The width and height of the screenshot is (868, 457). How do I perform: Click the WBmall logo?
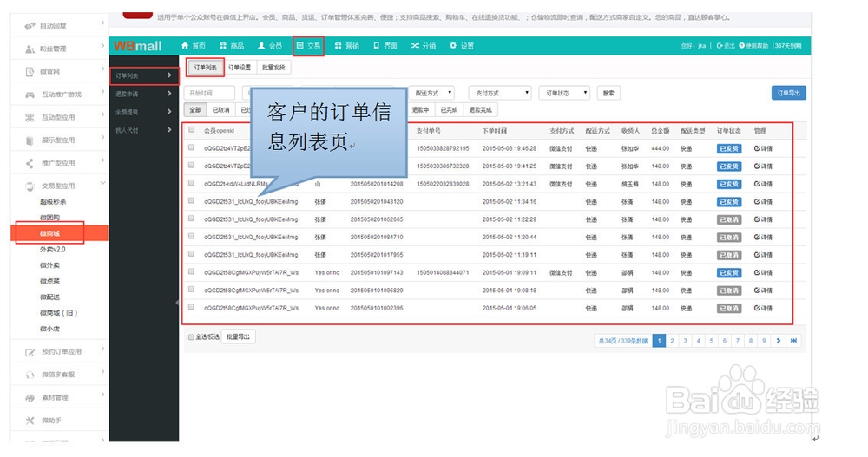(138, 46)
